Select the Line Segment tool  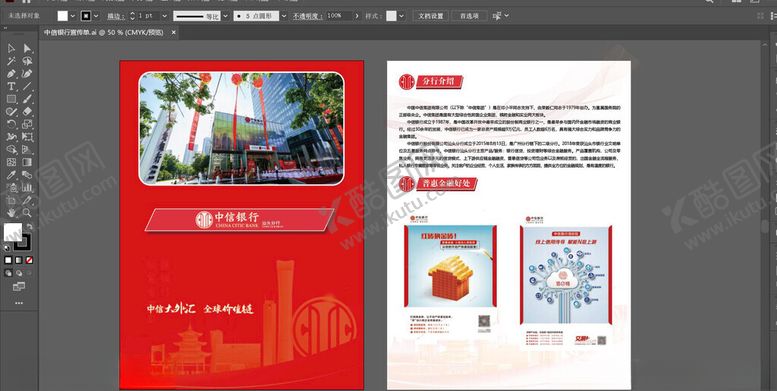tap(27, 86)
